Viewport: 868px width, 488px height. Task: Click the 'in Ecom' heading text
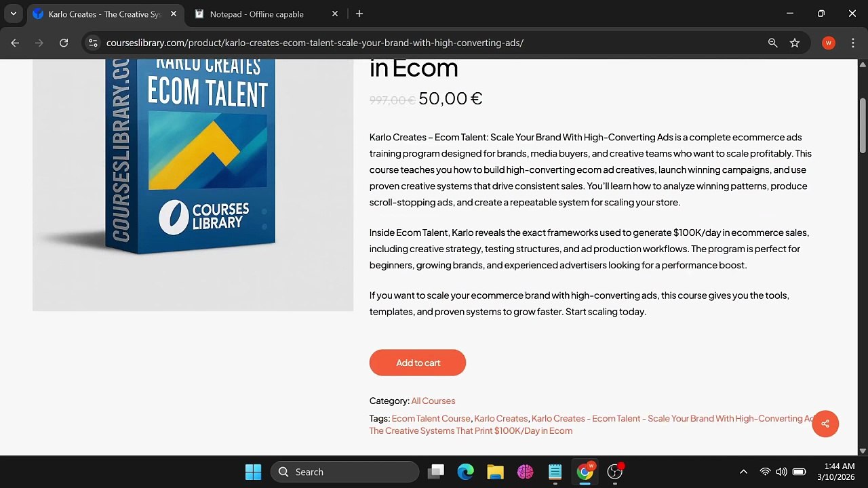(414, 68)
